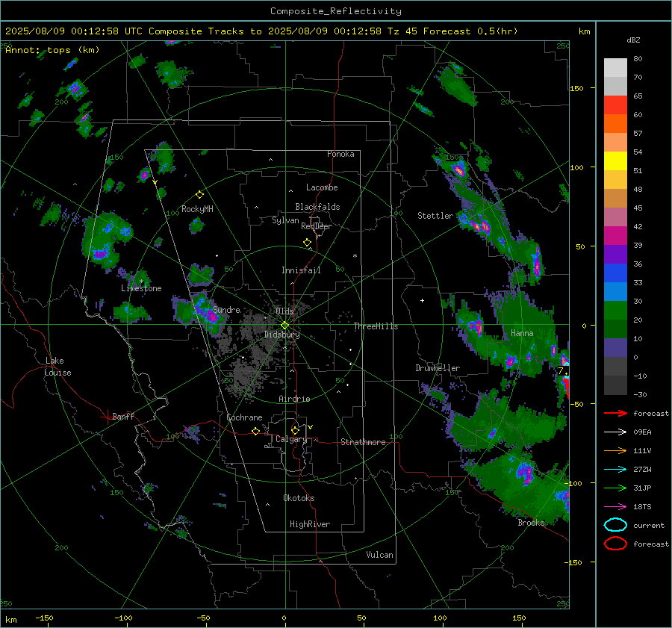Click the yellow diamond marker below RedDeer
672x628 pixels.
(x=307, y=243)
